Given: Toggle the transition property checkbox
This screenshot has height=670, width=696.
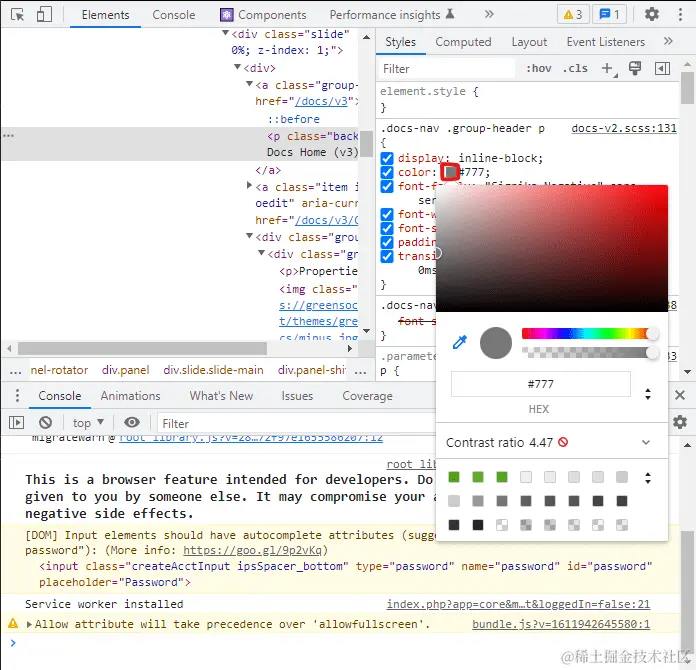Looking at the screenshot, I should (x=387, y=256).
